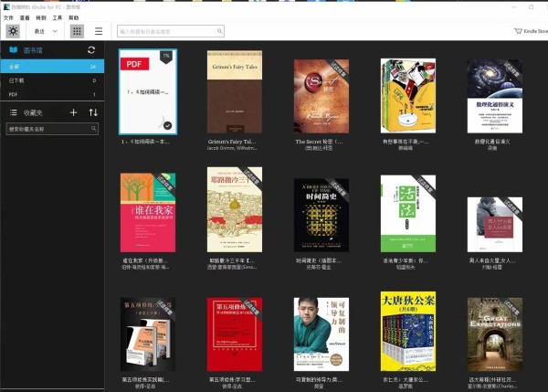The width and height of the screenshot is (548, 392).
Task: Open the pink 谁在我家 book cover
Action: pos(148,212)
